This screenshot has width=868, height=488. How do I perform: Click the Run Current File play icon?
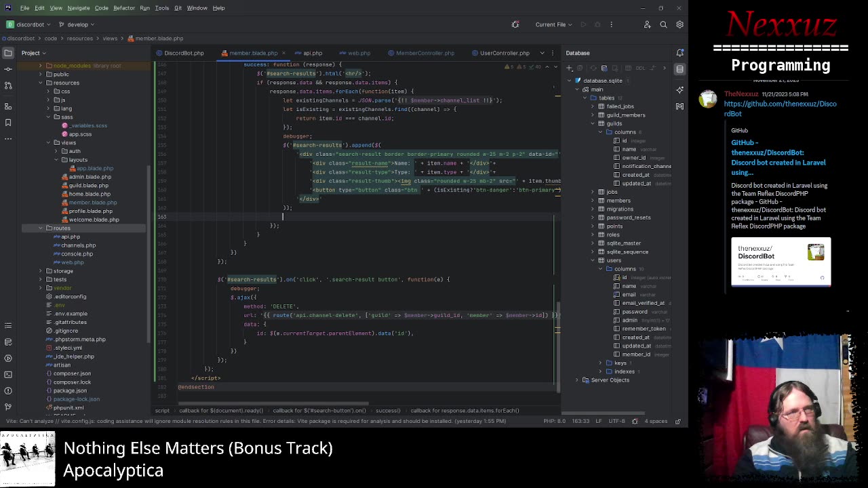(x=583, y=24)
